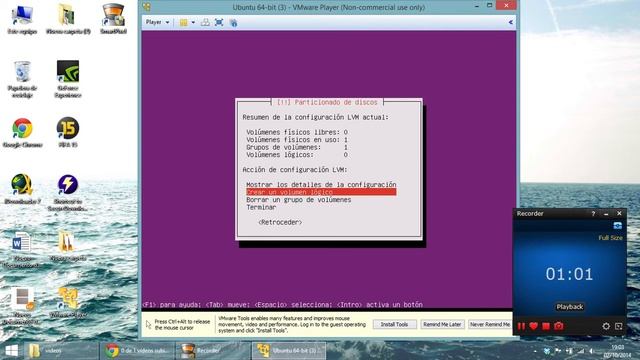Enter full screen mode via toolbar icon
Screen dimensions: 640x360
[219, 23]
